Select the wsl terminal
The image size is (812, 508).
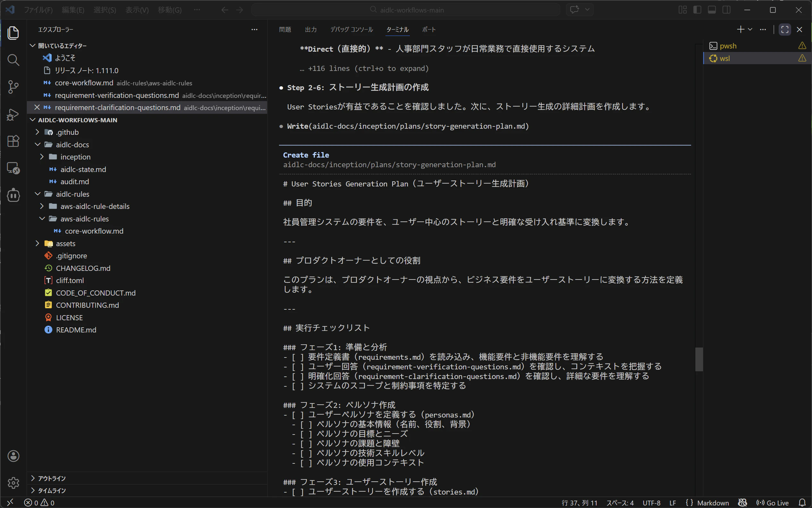[x=757, y=58]
